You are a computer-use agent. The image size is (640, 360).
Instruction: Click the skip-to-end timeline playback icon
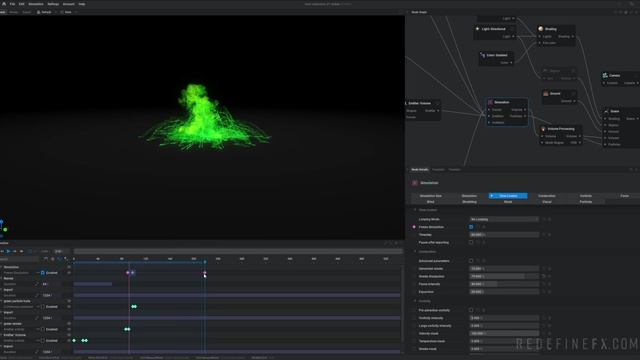[x=22, y=251]
